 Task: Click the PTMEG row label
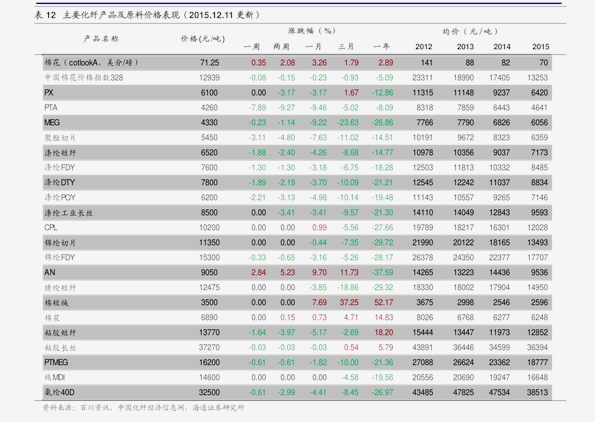56,362
